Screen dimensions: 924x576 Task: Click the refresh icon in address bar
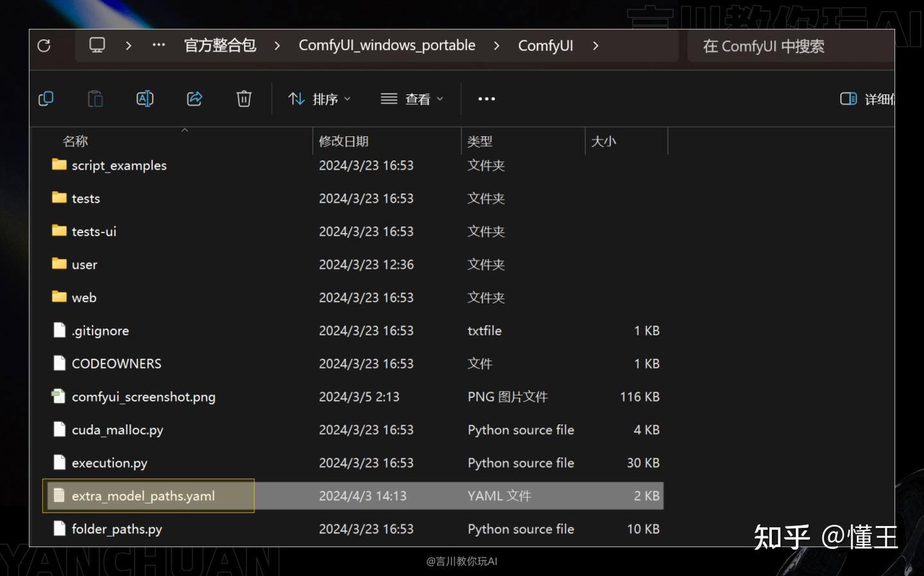tap(44, 46)
